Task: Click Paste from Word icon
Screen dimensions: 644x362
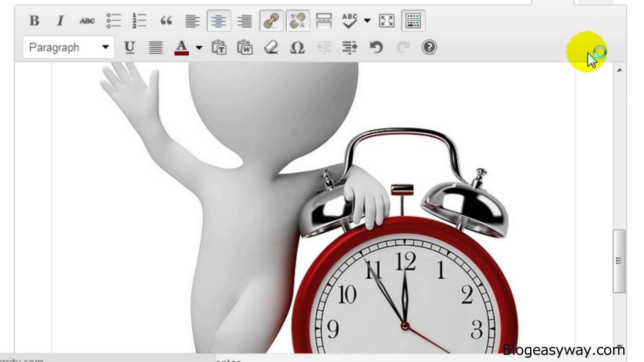Action: 245,47
